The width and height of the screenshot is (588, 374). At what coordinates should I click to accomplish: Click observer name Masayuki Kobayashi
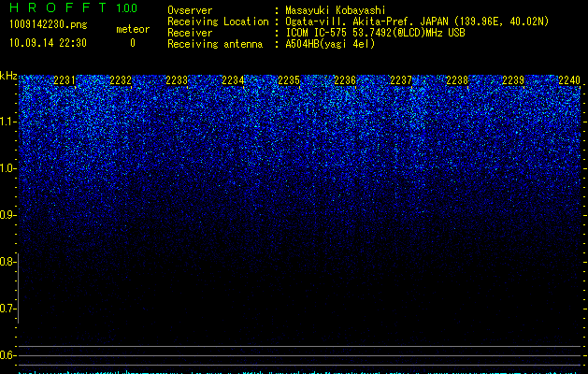(336, 10)
